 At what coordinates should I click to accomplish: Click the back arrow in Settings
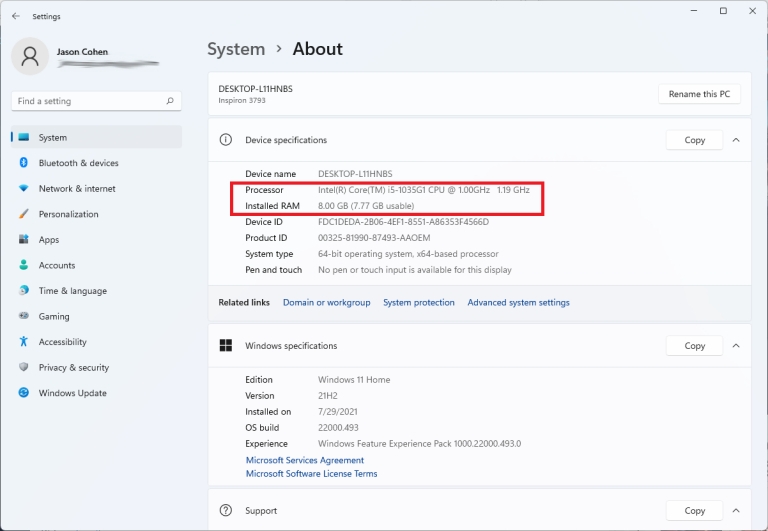pos(16,16)
